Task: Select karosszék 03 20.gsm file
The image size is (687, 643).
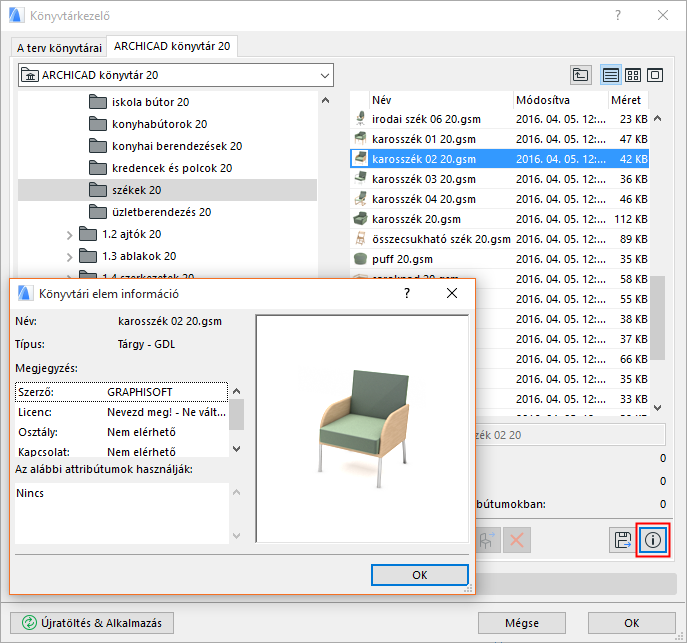Action: (499, 179)
